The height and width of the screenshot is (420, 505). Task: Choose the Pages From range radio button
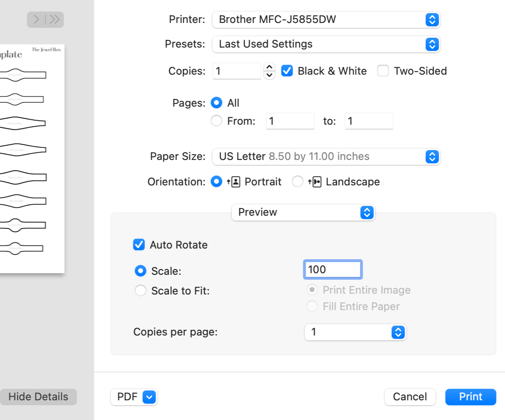click(x=217, y=121)
